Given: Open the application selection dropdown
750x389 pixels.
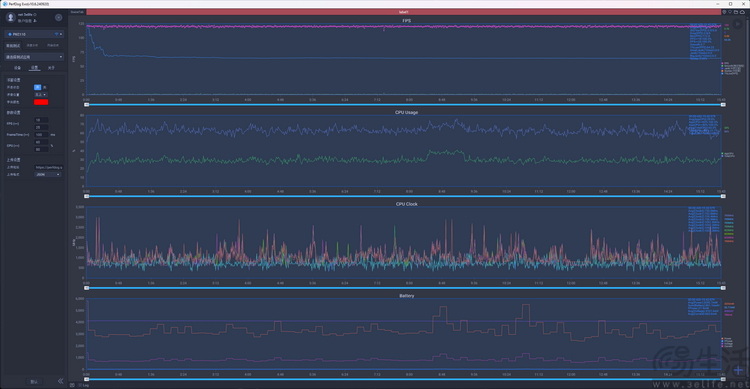Looking at the screenshot, I should point(34,57).
